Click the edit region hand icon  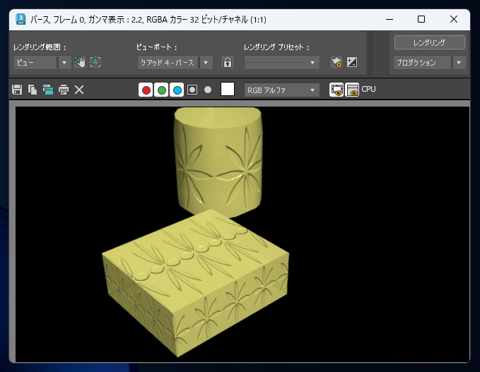80,62
